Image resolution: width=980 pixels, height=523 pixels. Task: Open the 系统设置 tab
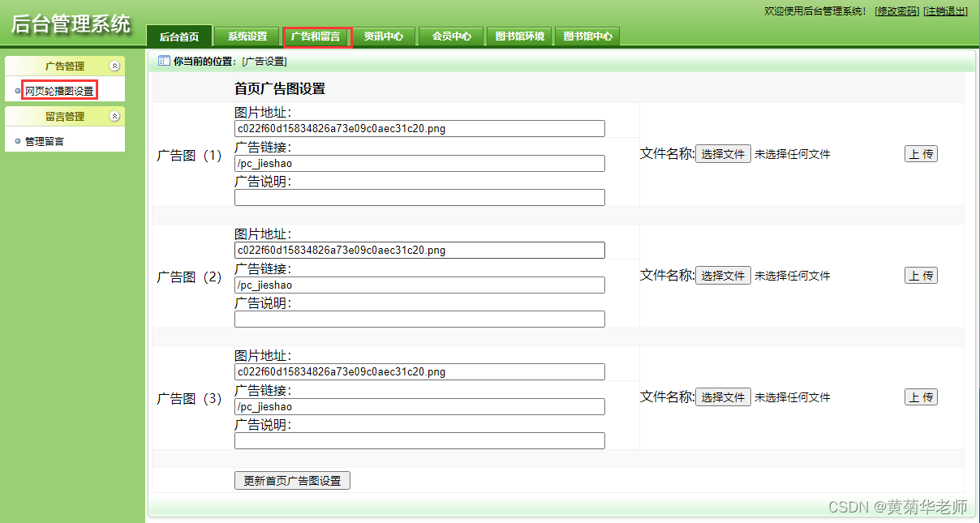[247, 36]
